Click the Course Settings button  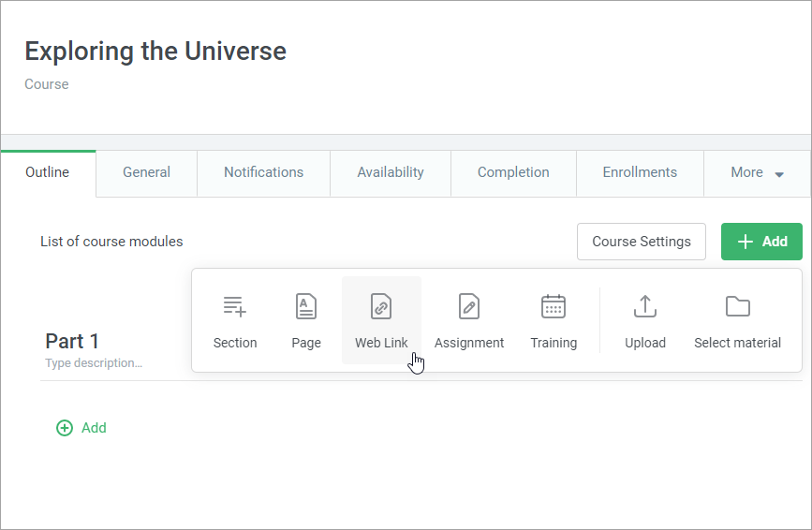click(x=641, y=242)
